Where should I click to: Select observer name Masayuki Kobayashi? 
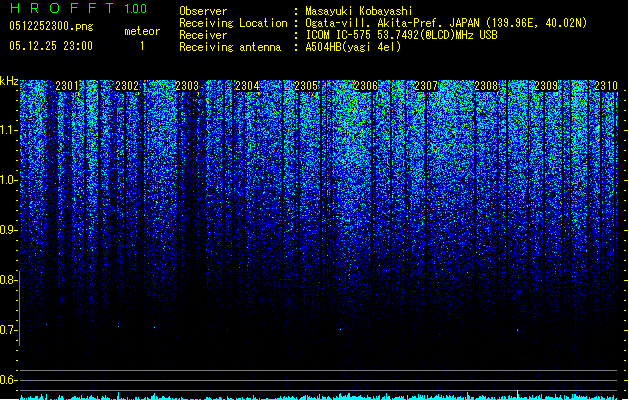[x=359, y=11]
